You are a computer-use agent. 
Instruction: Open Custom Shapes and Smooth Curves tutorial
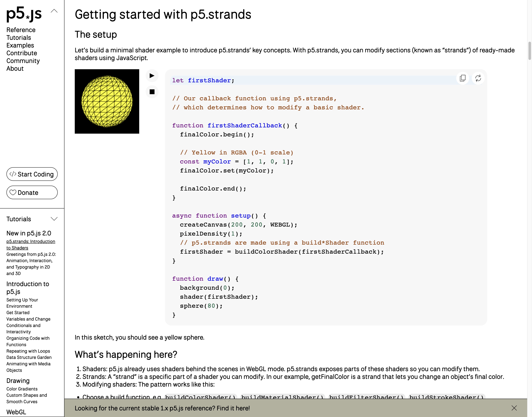[27, 398]
